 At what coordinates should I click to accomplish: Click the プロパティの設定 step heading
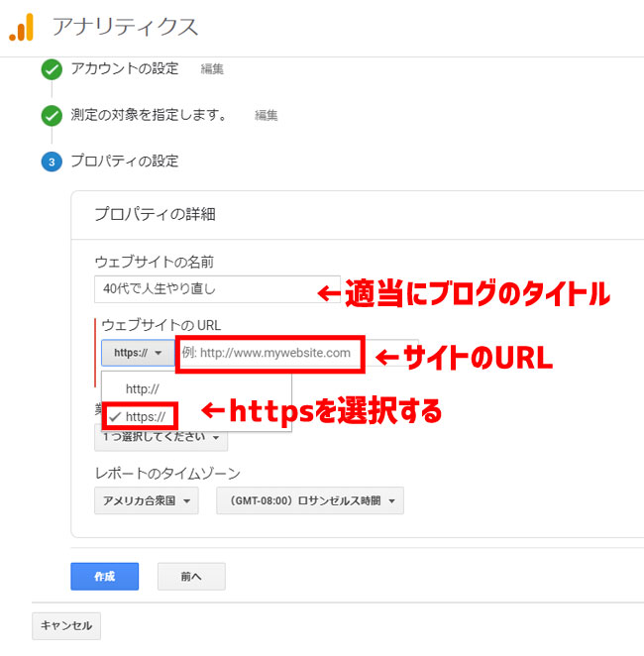(x=125, y=161)
